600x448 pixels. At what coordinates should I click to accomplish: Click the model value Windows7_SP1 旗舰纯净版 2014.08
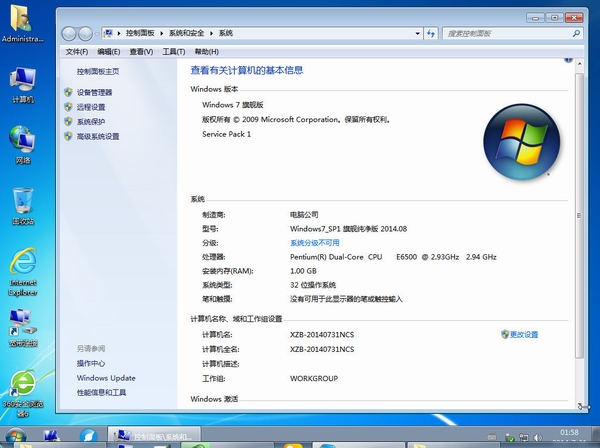click(x=348, y=229)
